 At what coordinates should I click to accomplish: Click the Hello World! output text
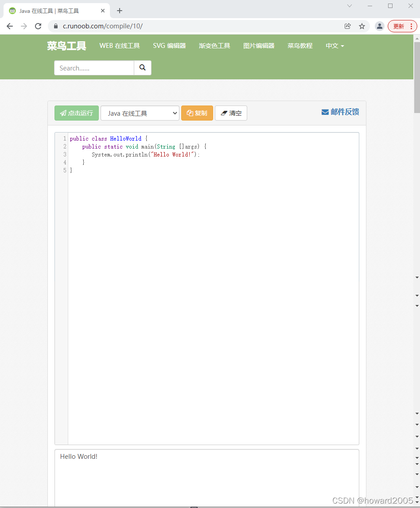point(79,457)
